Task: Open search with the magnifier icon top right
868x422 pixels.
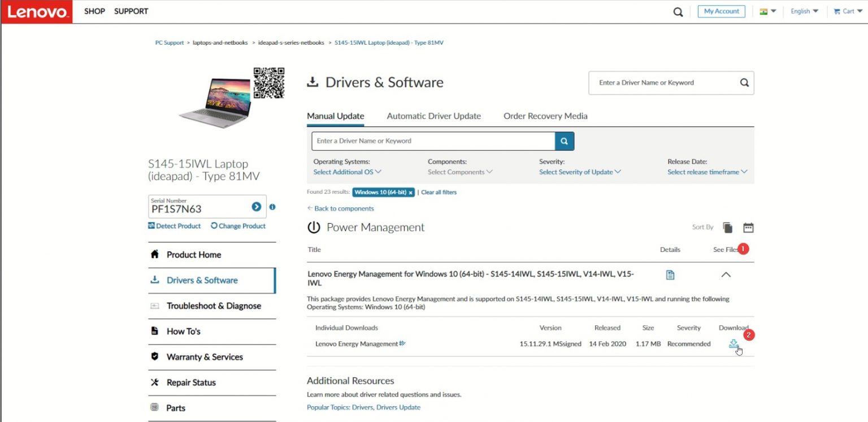Action: coord(677,11)
